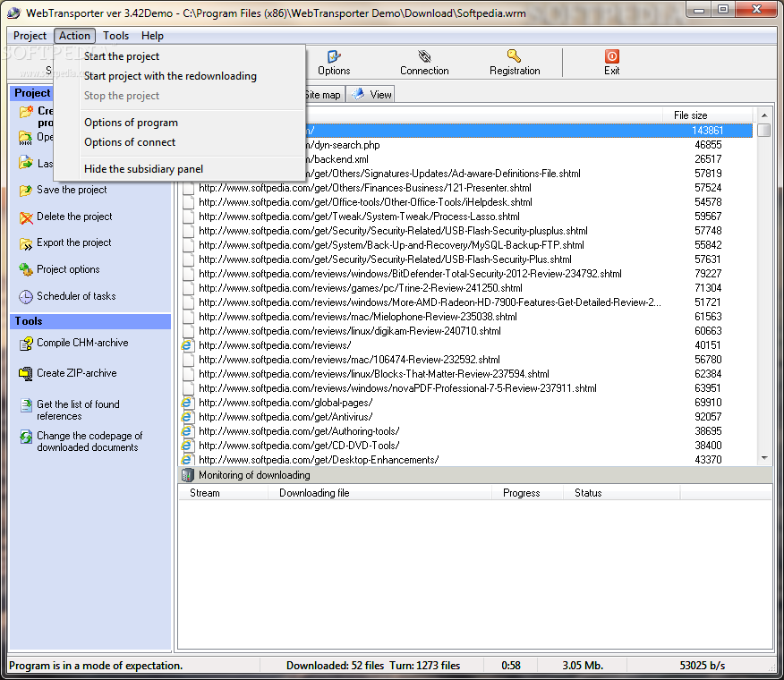Click the IE icon beside the reviews/ URL
Screen dimensions: 784x680
[x=187, y=345]
